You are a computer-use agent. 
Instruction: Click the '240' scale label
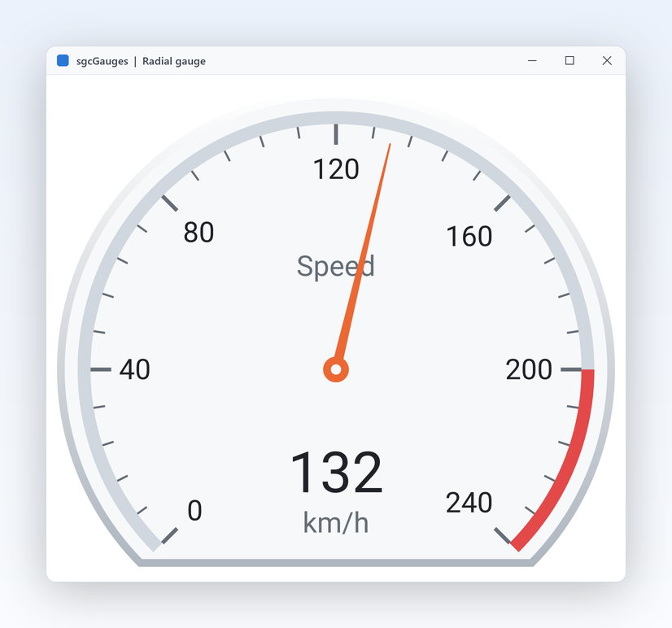pos(469,503)
